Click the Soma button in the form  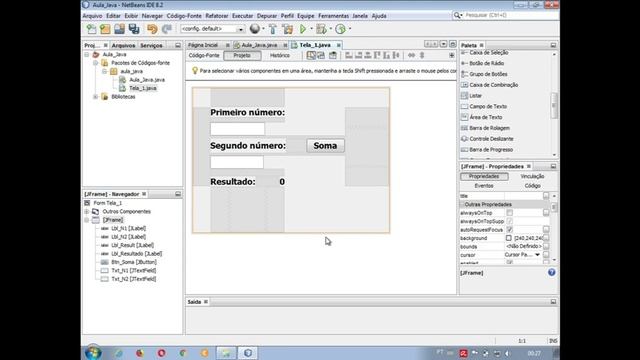click(x=325, y=146)
